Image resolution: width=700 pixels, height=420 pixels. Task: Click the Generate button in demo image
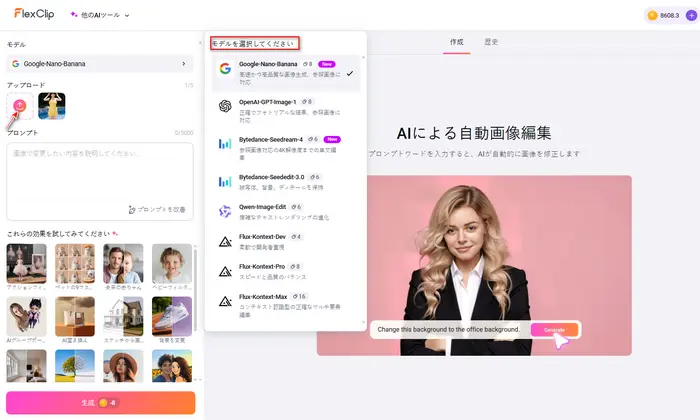[554, 330]
